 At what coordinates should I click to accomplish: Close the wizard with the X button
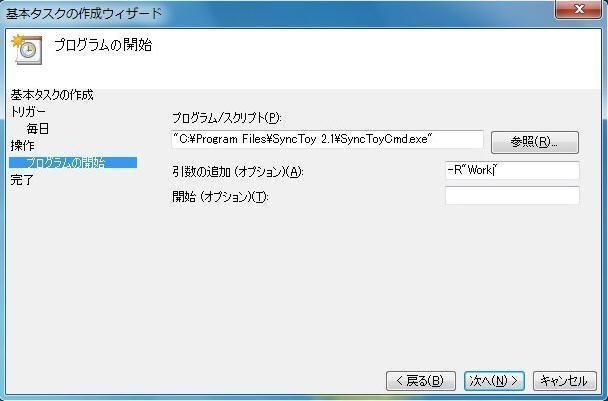[579, 9]
